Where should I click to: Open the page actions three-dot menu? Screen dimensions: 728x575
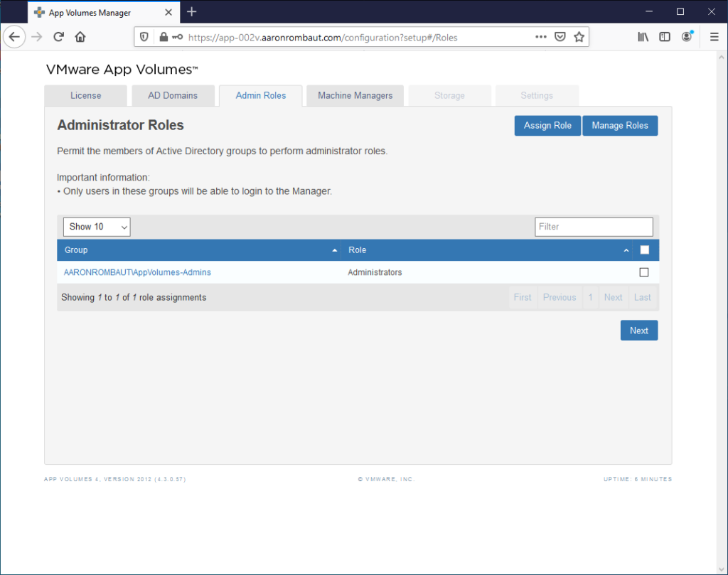point(541,37)
